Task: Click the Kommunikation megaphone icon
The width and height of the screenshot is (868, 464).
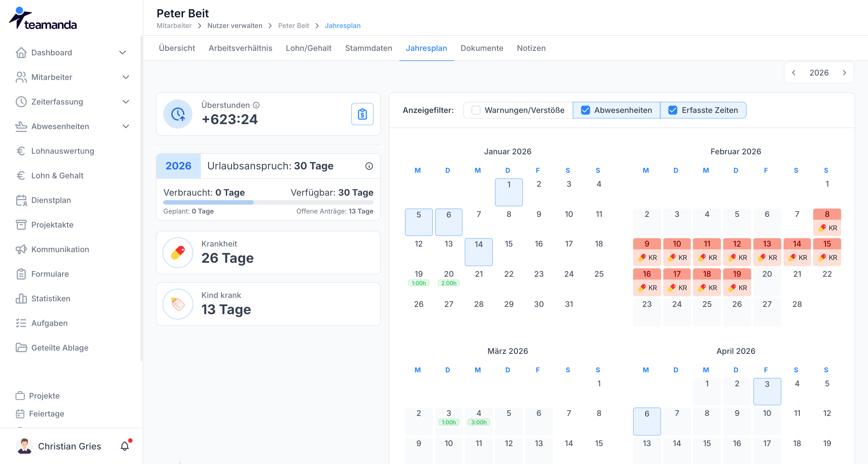Action: coord(21,249)
